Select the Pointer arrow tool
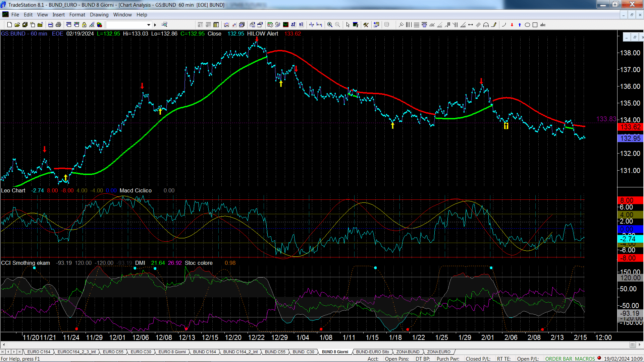 point(348,25)
